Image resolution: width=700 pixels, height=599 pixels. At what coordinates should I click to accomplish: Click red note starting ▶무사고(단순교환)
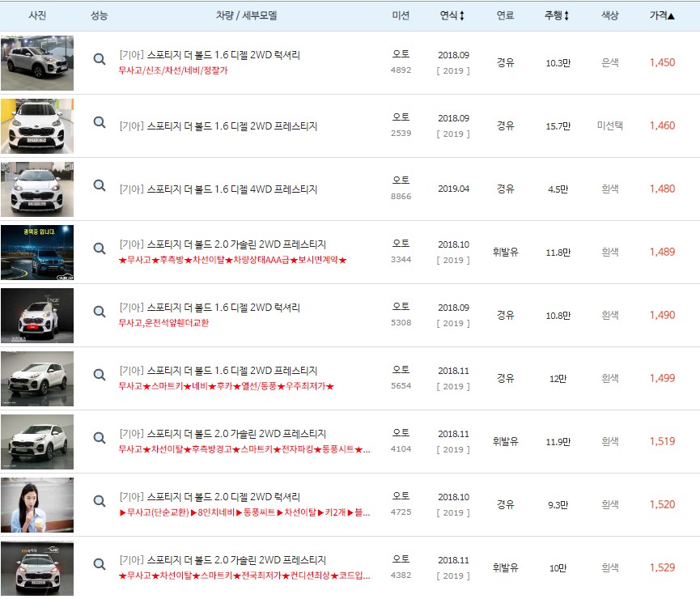(244, 512)
